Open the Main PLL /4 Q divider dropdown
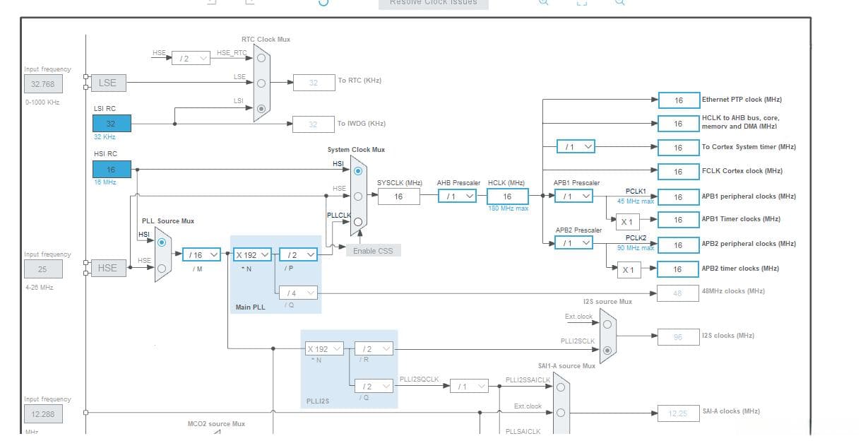The width and height of the screenshot is (868, 441). [299, 293]
